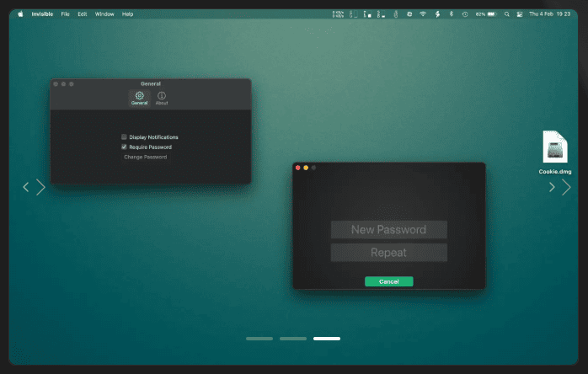The height and width of the screenshot is (374, 588).
Task: Switch to the General preferences tab
Action: tap(140, 99)
